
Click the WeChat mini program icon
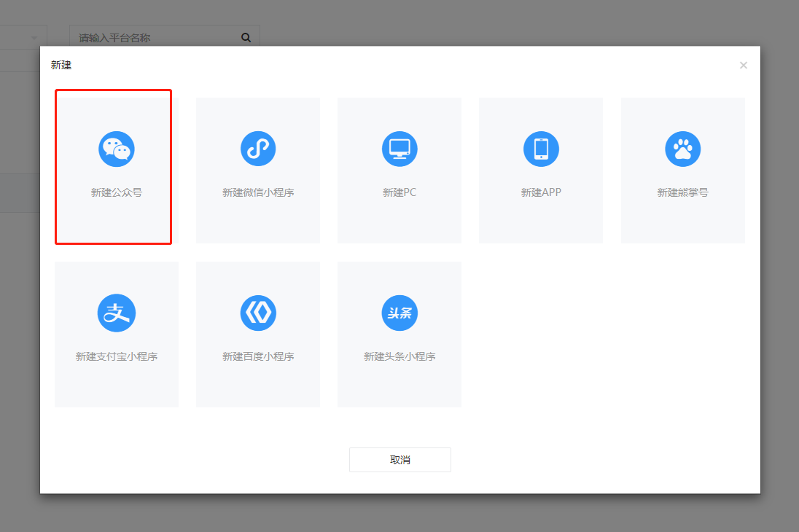coord(258,149)
